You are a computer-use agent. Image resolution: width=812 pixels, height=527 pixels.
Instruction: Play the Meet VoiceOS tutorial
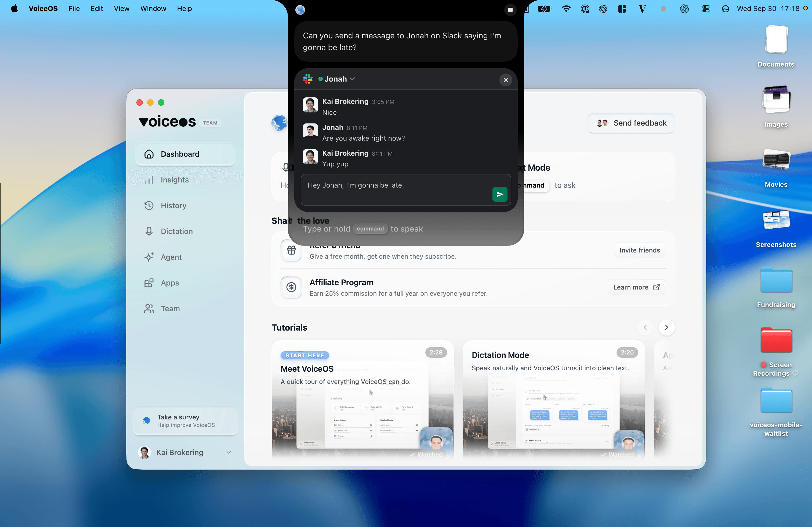coord(362,400)
